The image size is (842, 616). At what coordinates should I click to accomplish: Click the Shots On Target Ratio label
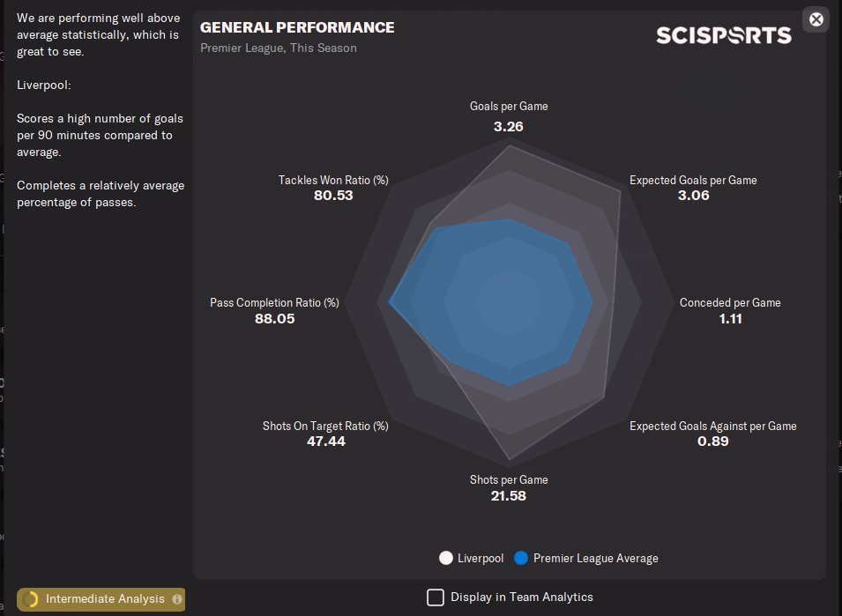[325, 426]
